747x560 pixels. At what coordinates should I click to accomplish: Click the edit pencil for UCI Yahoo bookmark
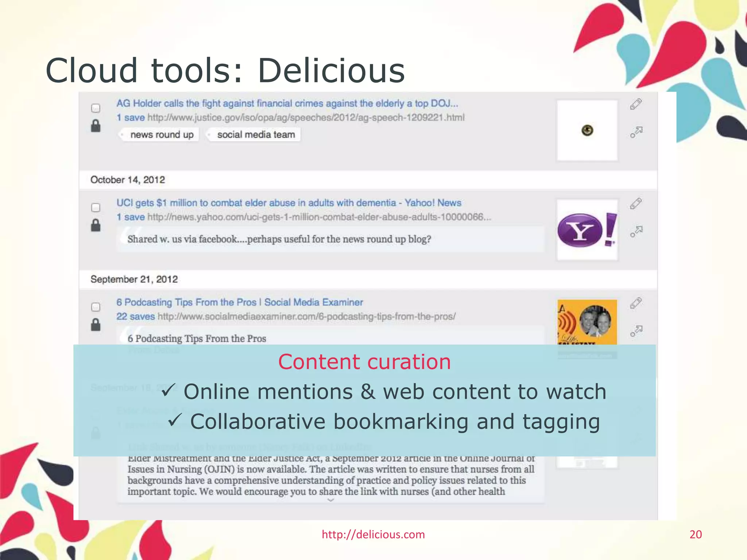pyautogui.click(x=636, y=203)
